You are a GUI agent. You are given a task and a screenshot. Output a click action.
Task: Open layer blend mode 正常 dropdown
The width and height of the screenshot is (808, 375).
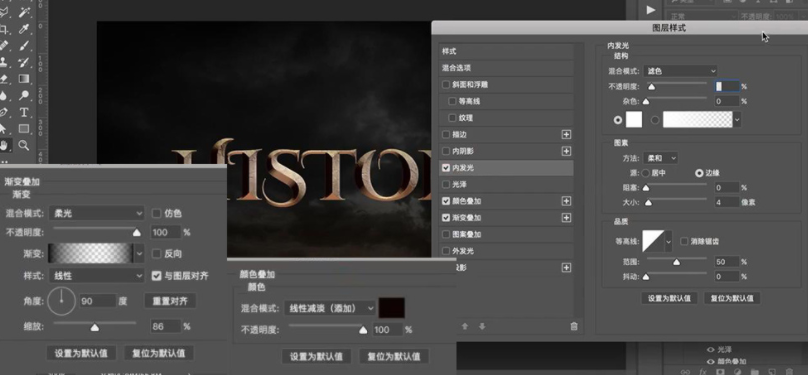coord(701,16)
